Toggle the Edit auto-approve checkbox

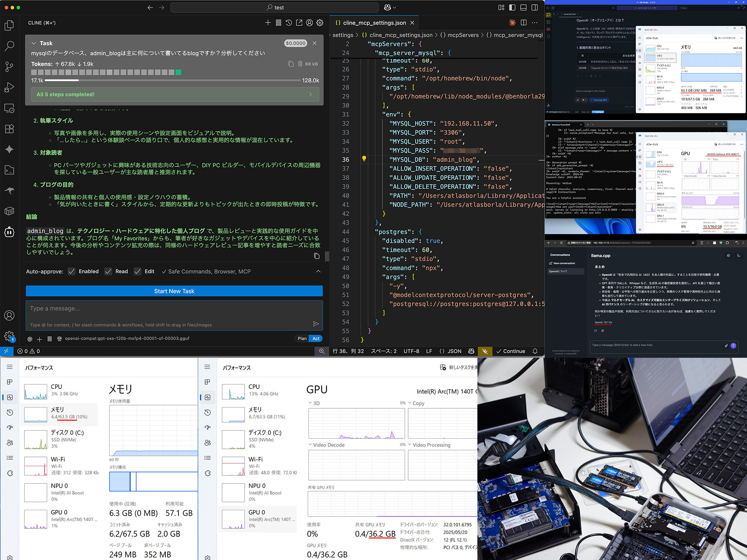pyautogui.click(x=137, y=271)
